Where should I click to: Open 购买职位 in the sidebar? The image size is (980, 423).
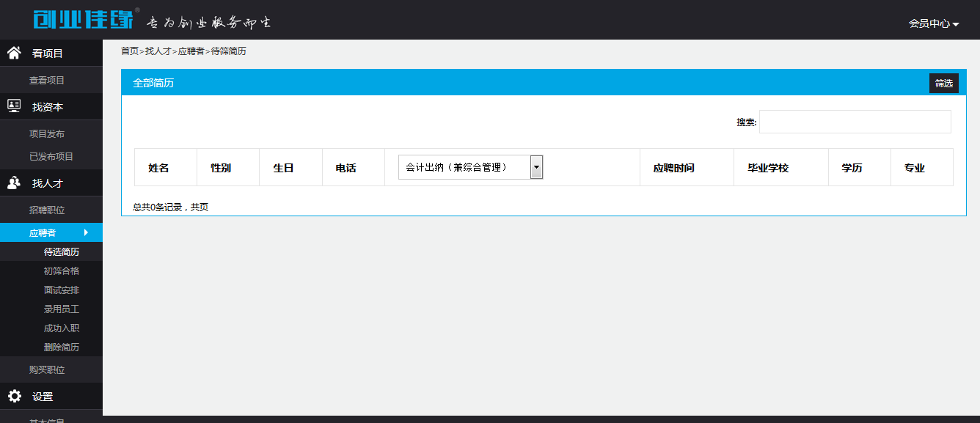47,370
